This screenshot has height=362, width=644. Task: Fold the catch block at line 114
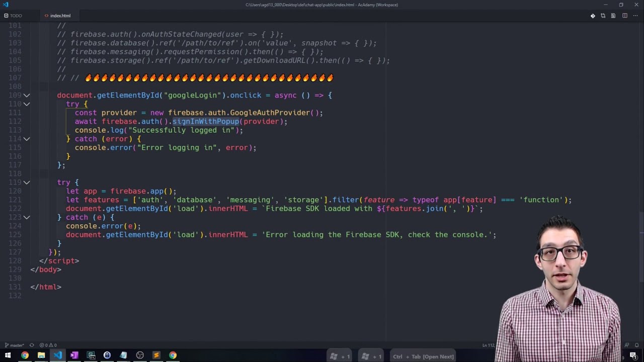[27, 139]
